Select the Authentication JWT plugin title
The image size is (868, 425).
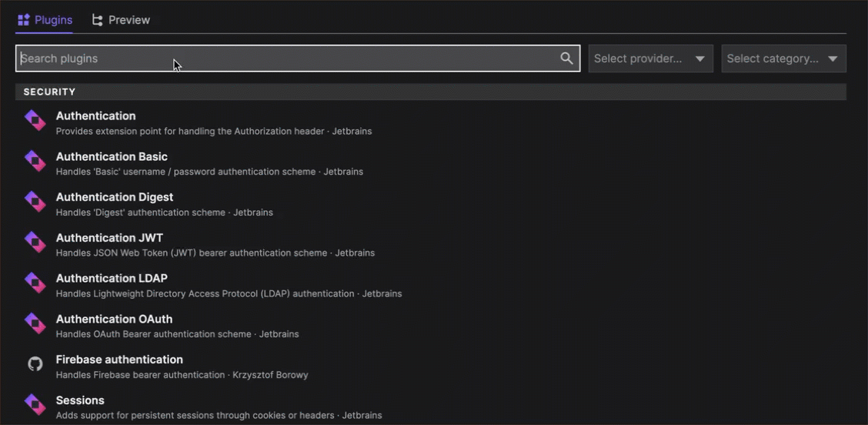[109, 238]
